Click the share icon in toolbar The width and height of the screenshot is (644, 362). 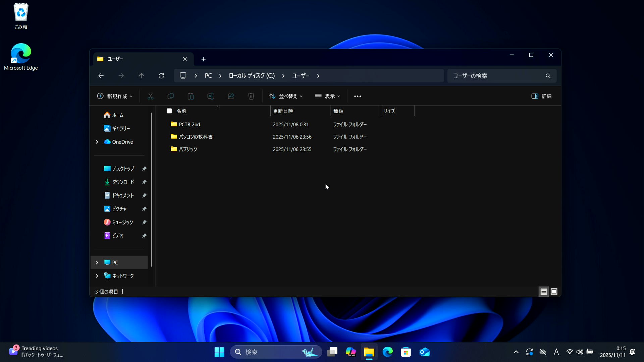[231, 96]
